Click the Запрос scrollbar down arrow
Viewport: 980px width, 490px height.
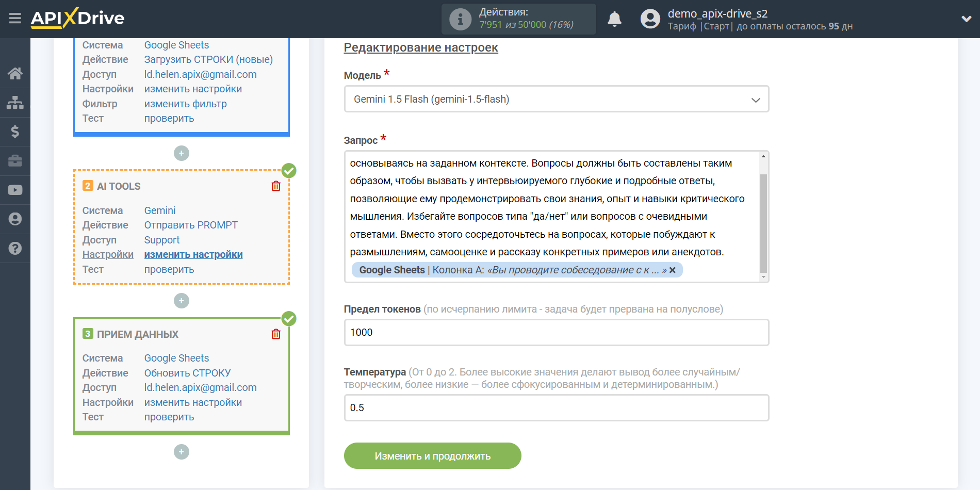[763, 277]
